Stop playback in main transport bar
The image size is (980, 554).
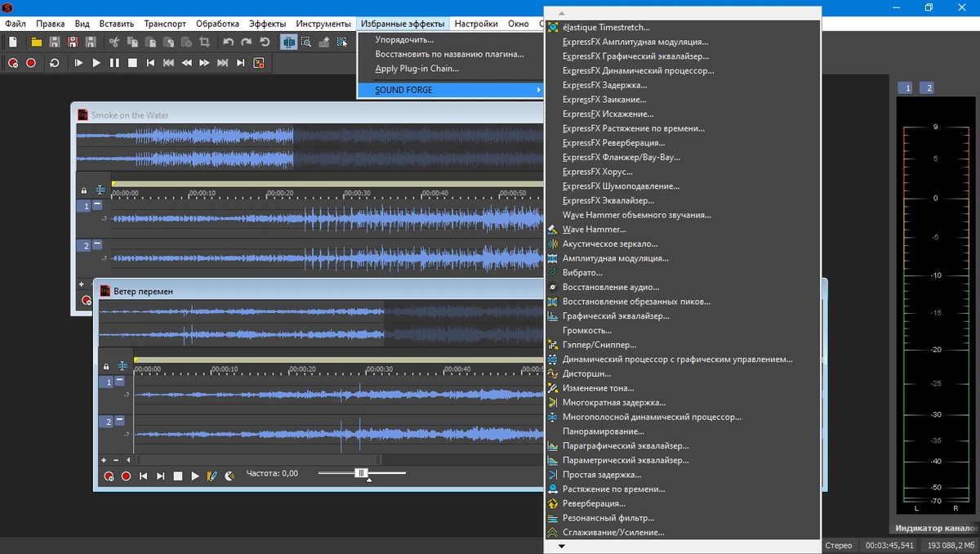pyautogui.click(x=132, y=63)
